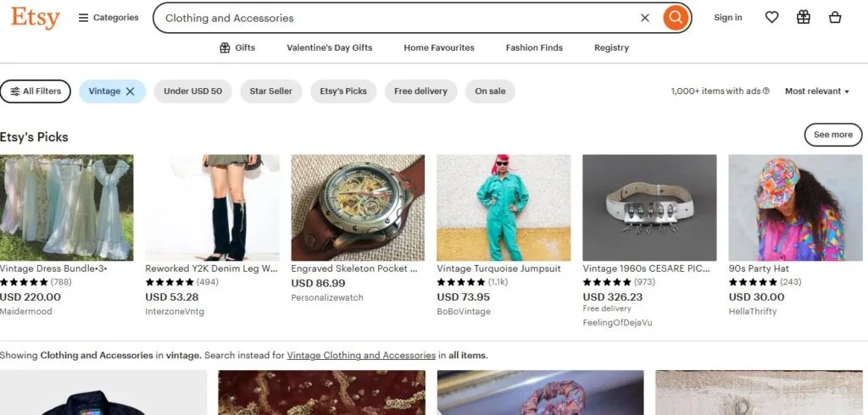The width and height of the screenshot is (868, 415).
Task: Click the Sign in button
Action: tap(728, 18)
